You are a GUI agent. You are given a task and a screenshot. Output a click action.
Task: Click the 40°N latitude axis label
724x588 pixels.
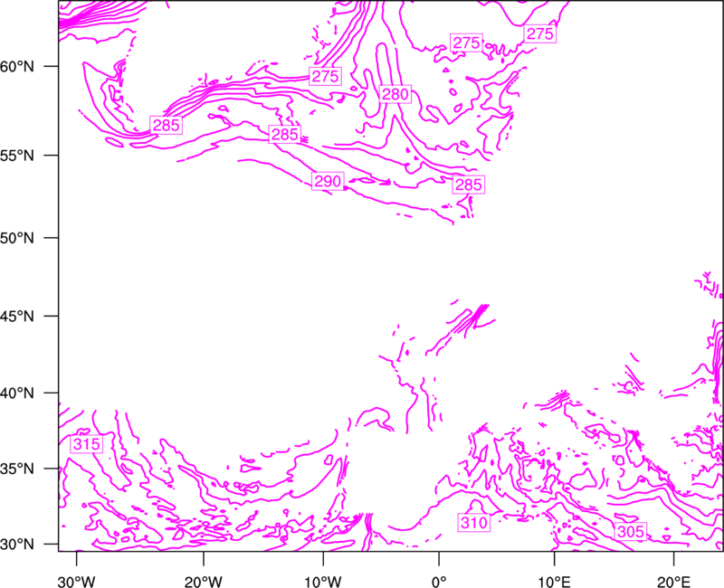[17, 394]
